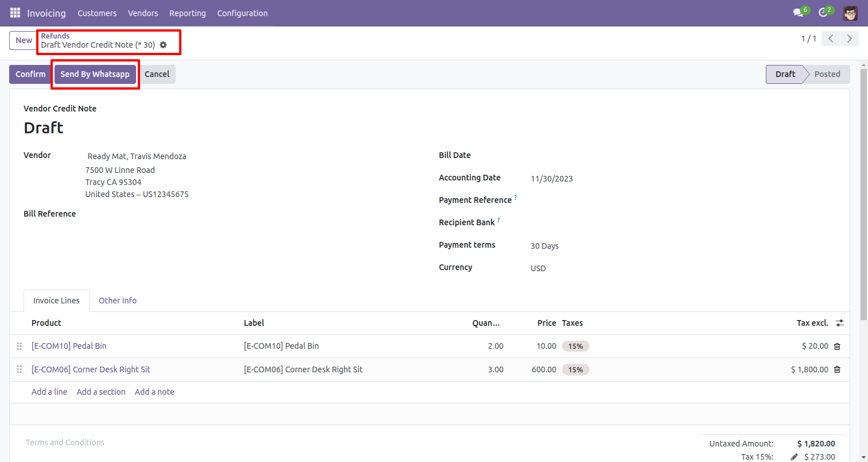The height and width of the screenshot is (462, 868).
Task: Show help tooltip for Recipient Bank
Action: click(x=498, y=220)
